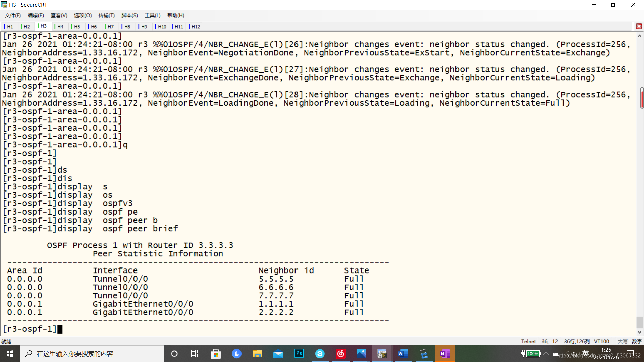Click the Task View button
The width and height of the screenshot is (644, 362).
[195, 354]
